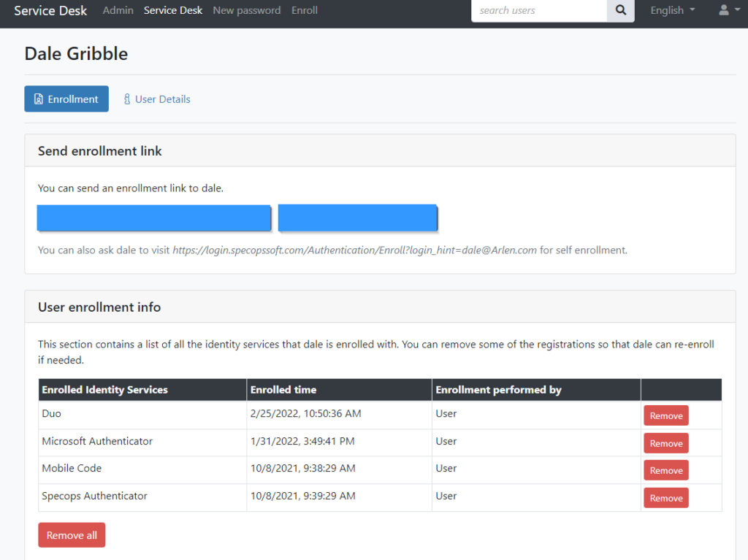This screenshot has height=560, width=748.
Task: Open the New password page
Action: click(x=247, y=10)
